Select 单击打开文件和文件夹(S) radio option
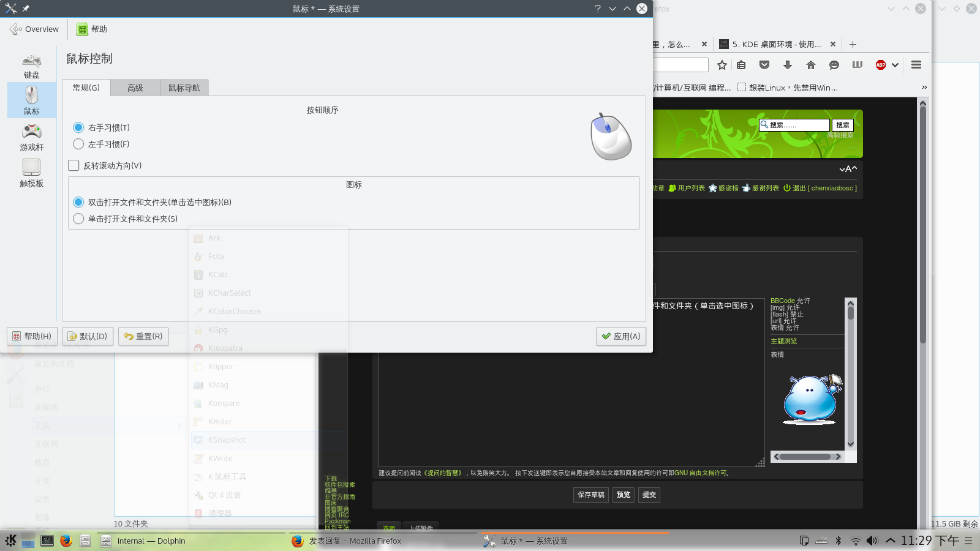The height and width of the screenshot is (551, 980). 126,219
